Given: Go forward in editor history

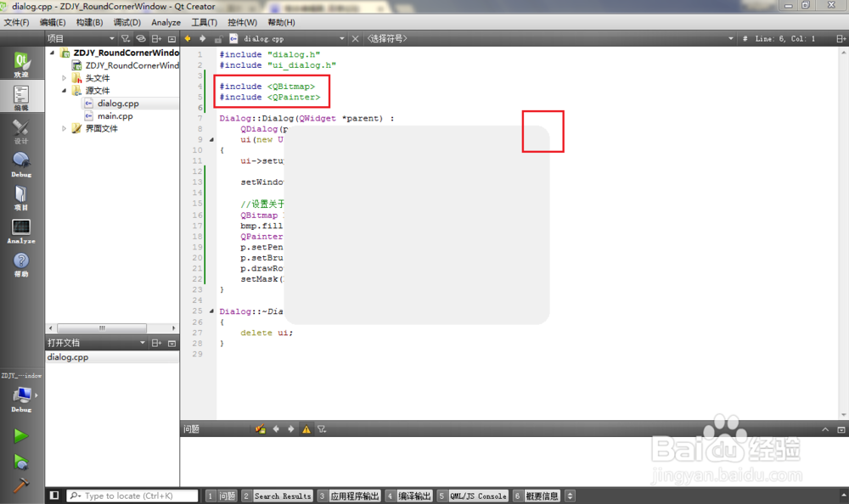Looking at the screenshot, I should (203, 38).
